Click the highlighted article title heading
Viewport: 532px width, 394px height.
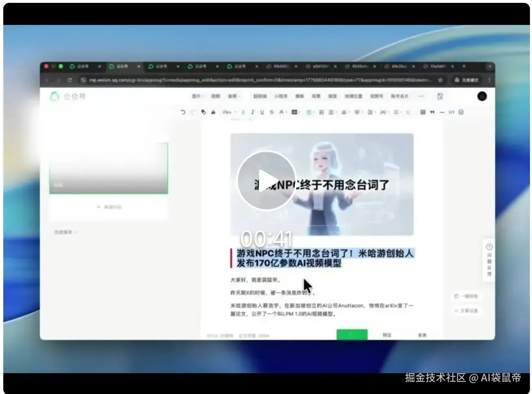[325, 258]
